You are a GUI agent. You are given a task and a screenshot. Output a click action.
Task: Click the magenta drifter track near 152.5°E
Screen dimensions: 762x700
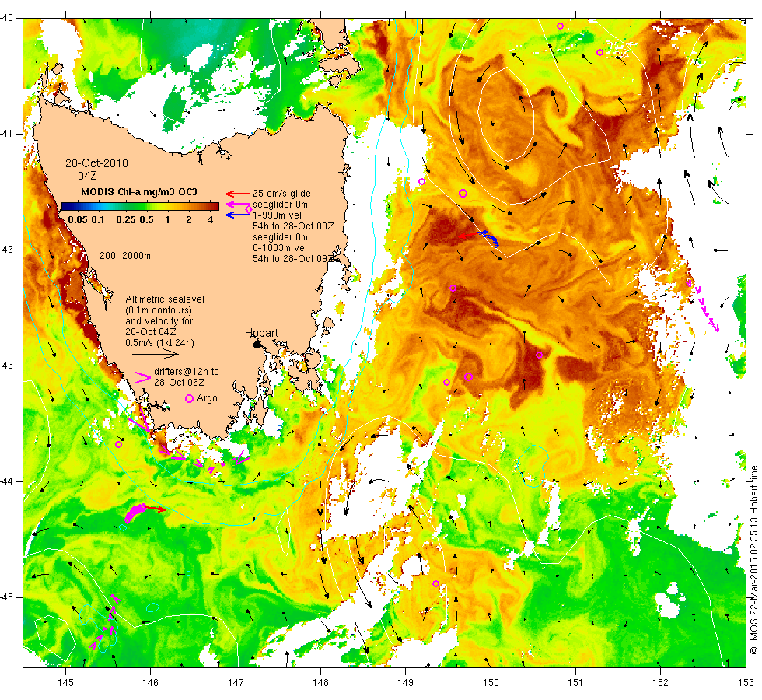703,306
